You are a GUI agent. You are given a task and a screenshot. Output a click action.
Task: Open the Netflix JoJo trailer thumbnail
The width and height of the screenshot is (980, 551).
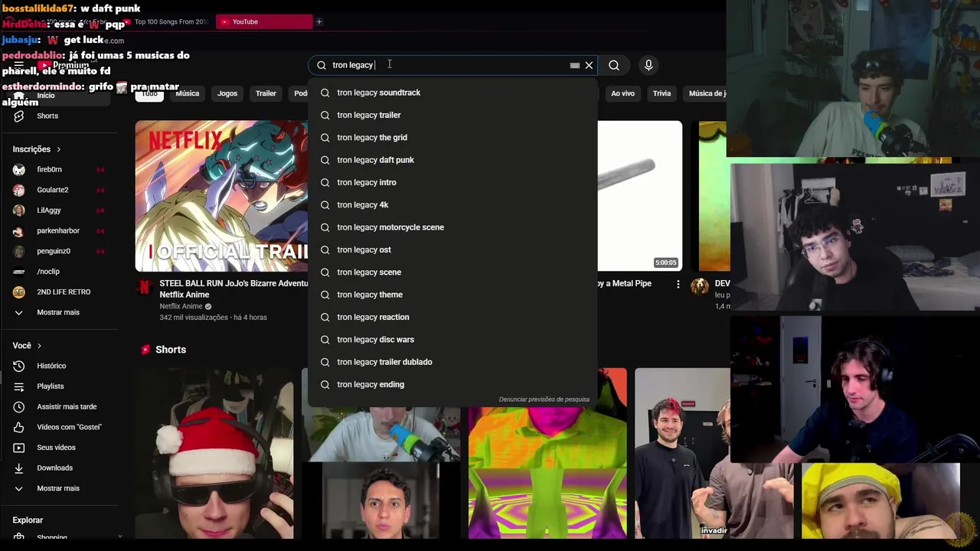(221, 196)
